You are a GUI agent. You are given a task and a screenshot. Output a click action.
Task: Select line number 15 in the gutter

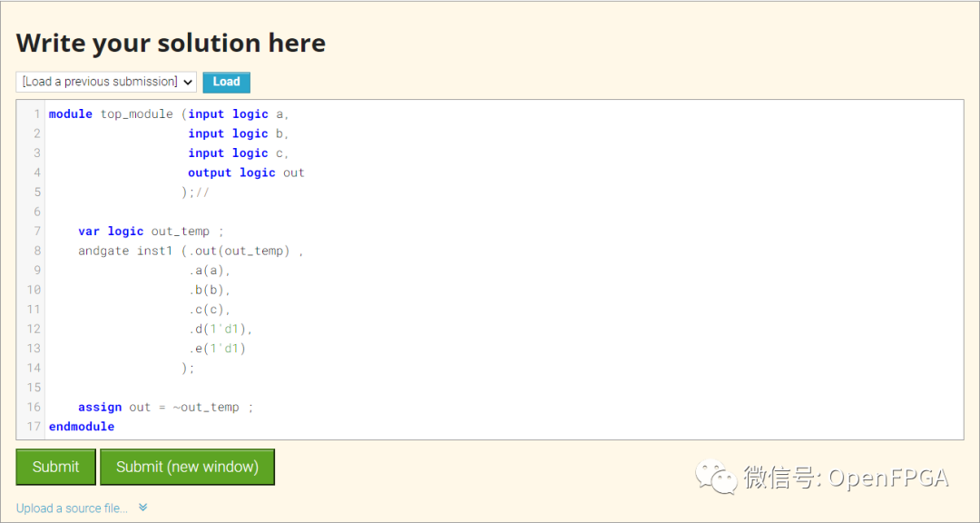tap(34, 388)
